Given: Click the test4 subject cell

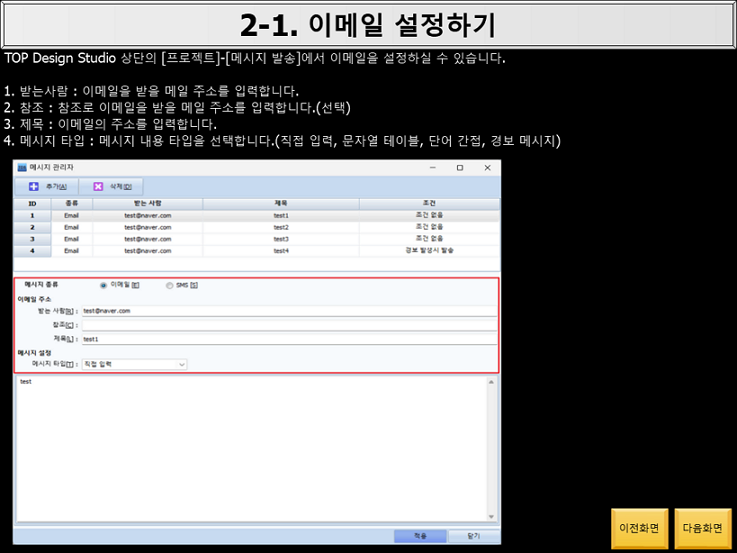Looking at the screenshot, I should (x=281, y=251).
